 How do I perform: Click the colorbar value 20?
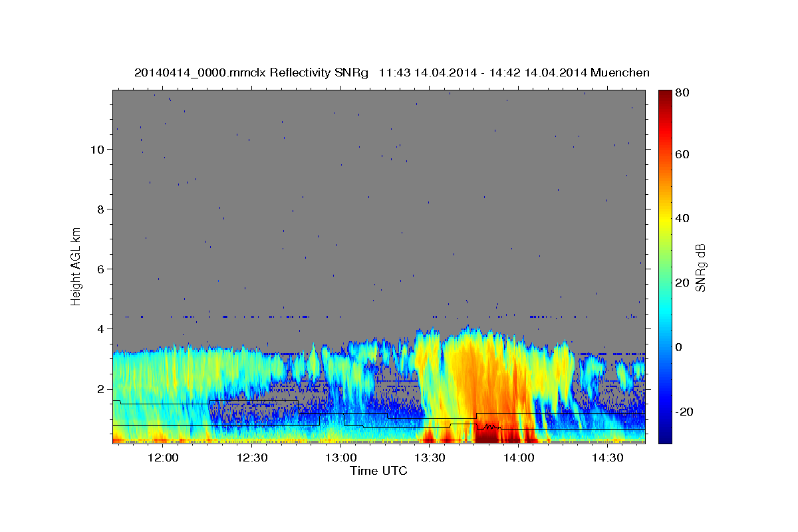coord(683,283)
